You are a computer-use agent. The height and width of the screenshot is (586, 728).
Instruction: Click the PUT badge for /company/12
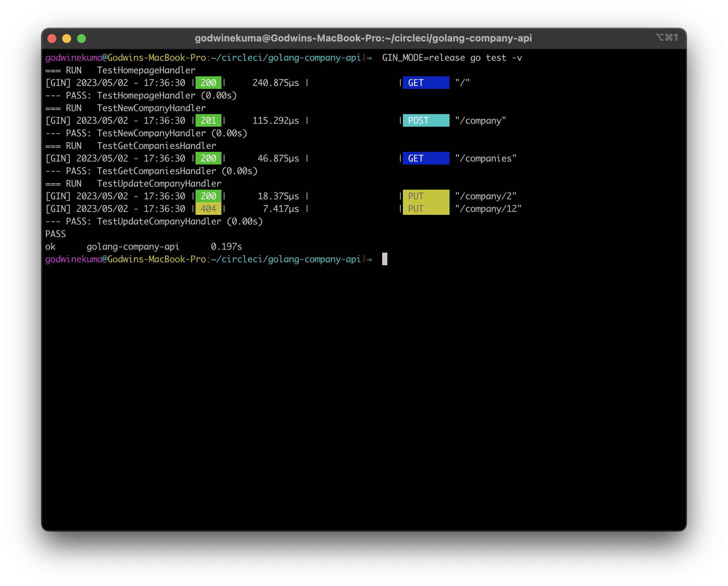coord(426,209)
